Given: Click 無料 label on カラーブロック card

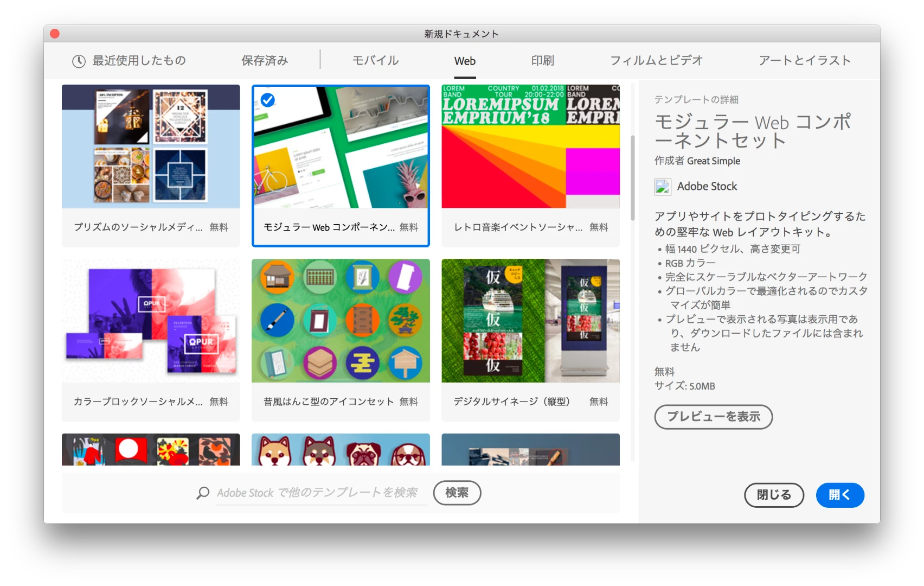Looking at the screenshot, I should [x=219, y=402].
